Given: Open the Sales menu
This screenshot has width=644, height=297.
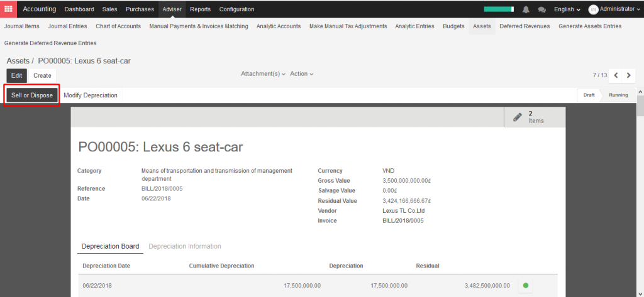Looking at the screenshot, I should click(x=109, y=9).
